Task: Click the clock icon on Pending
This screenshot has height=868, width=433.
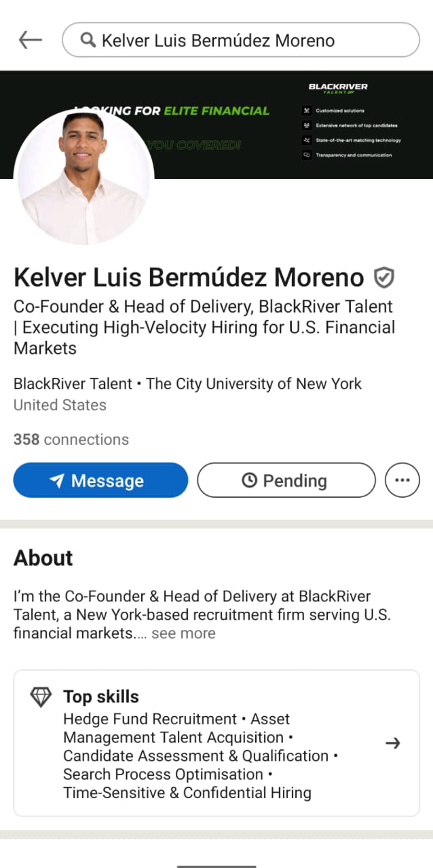Action: pos(249,481)
